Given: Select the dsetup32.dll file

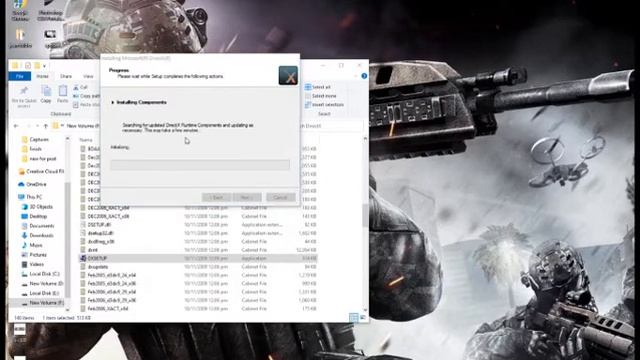Looking at the screenshot, I should pyautogui.click(x=198, y=233).
